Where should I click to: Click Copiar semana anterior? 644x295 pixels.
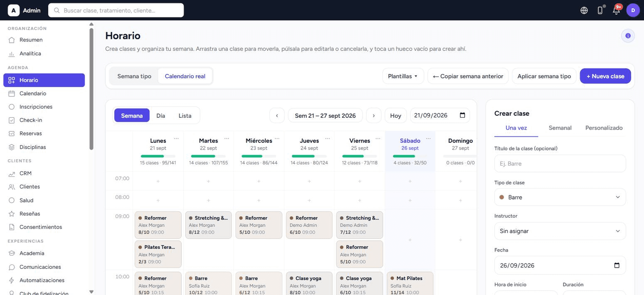468,76
